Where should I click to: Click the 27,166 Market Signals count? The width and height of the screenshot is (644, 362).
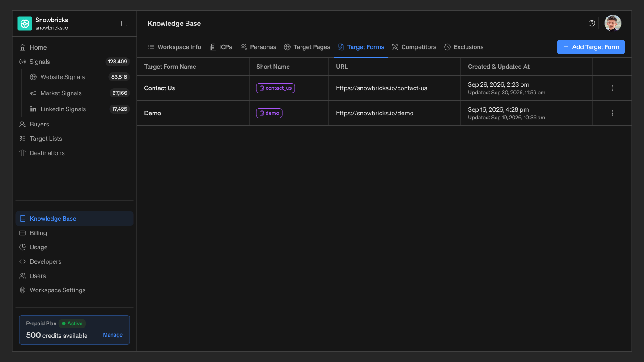point(120,93)
